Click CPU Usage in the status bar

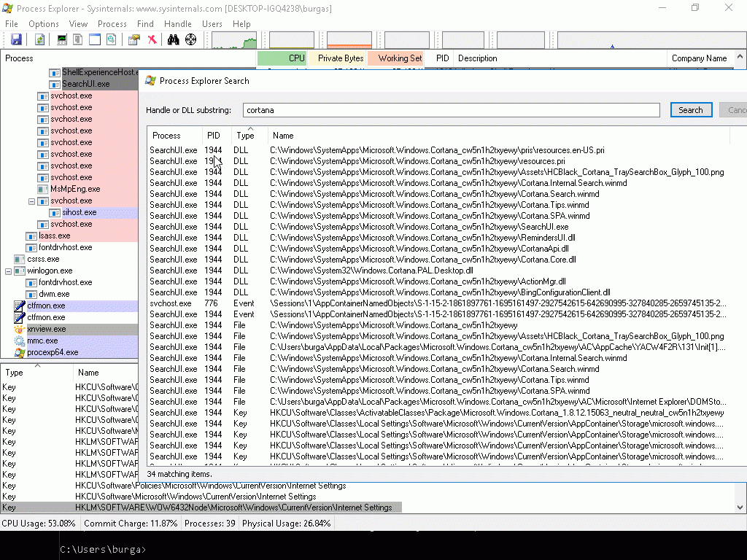point(39,524)
